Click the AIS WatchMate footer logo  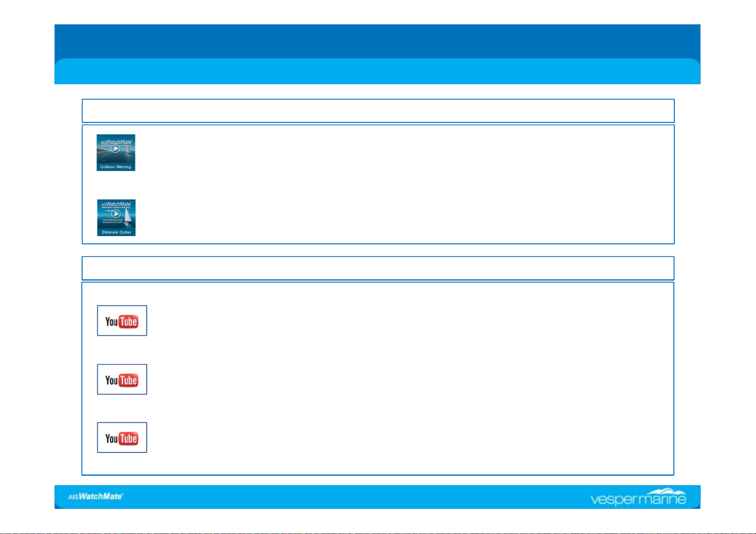(96, 496)
